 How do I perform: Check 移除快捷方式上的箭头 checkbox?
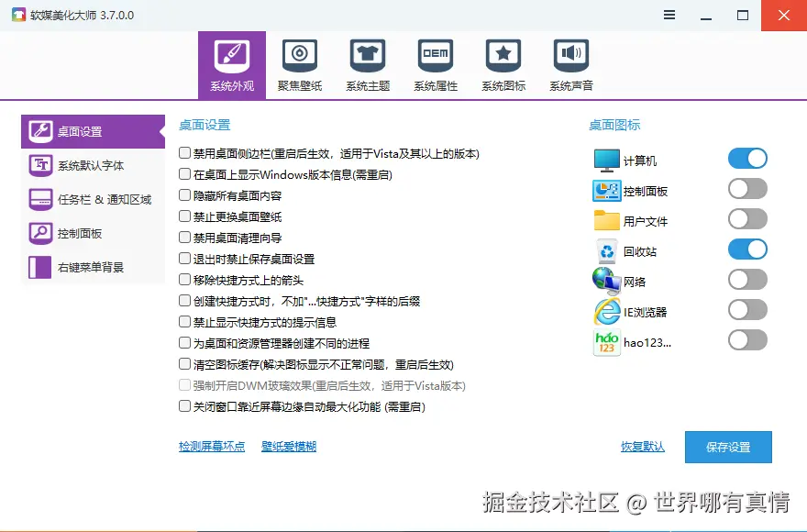(184, 280)
